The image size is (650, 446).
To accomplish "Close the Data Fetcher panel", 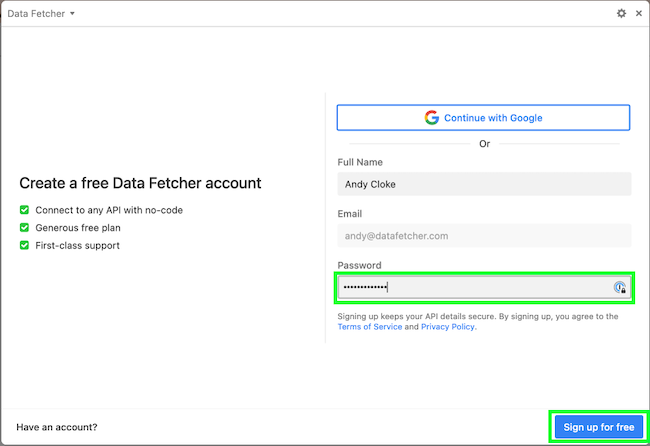I will click(639, 13).
